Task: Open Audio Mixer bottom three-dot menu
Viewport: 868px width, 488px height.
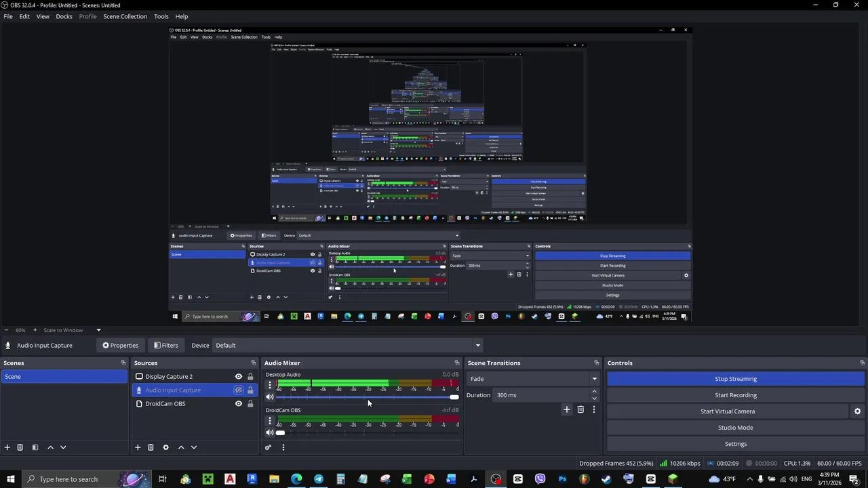Action: pos(283,447)
